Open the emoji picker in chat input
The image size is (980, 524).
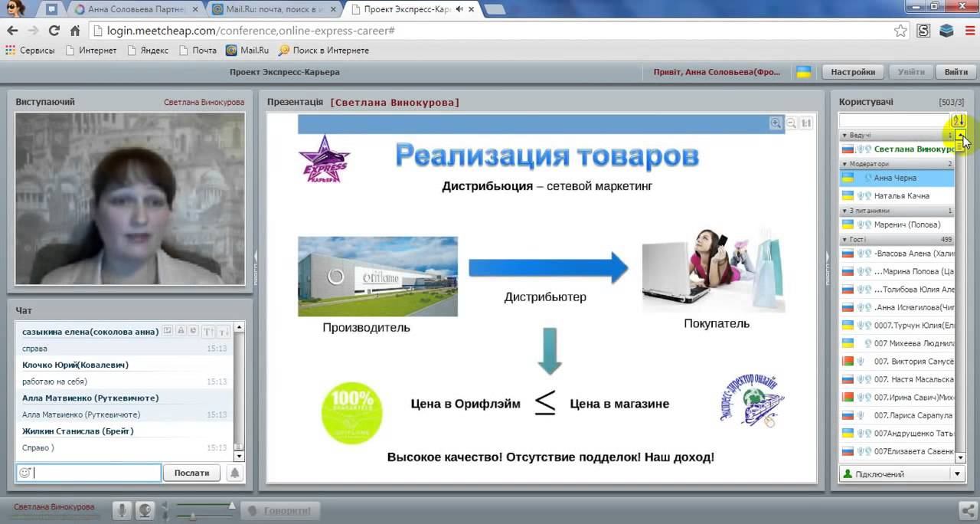tap(24, 473)
